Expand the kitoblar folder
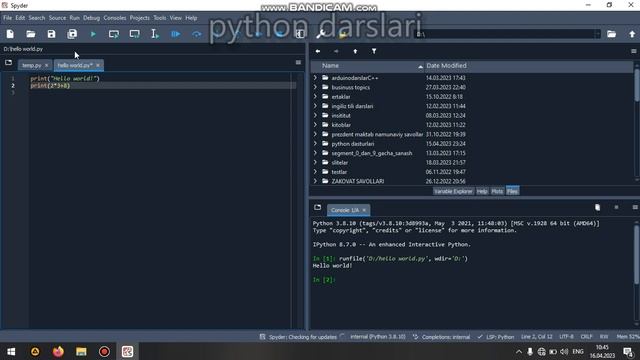Screen dimensions: 640x360 (x=315, y=124)
